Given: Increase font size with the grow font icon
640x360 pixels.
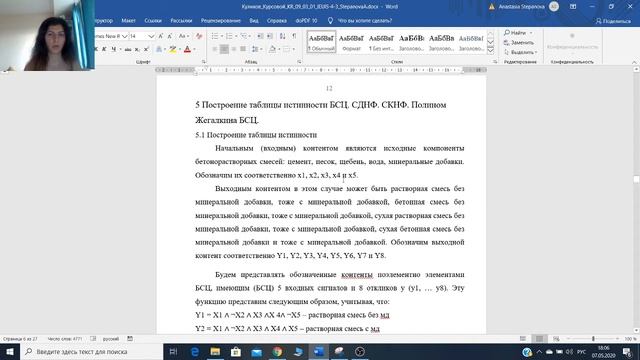Looking at the screenshot, I should pyautogui.click(x=161, y=36).
